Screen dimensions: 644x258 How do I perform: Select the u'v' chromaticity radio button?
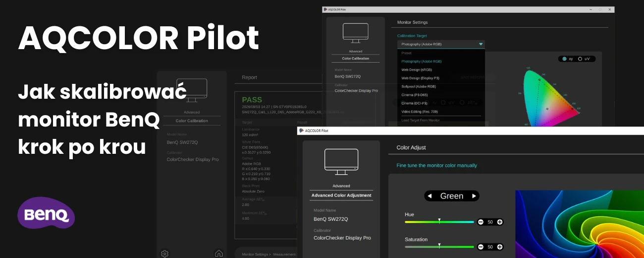point(580,59)
